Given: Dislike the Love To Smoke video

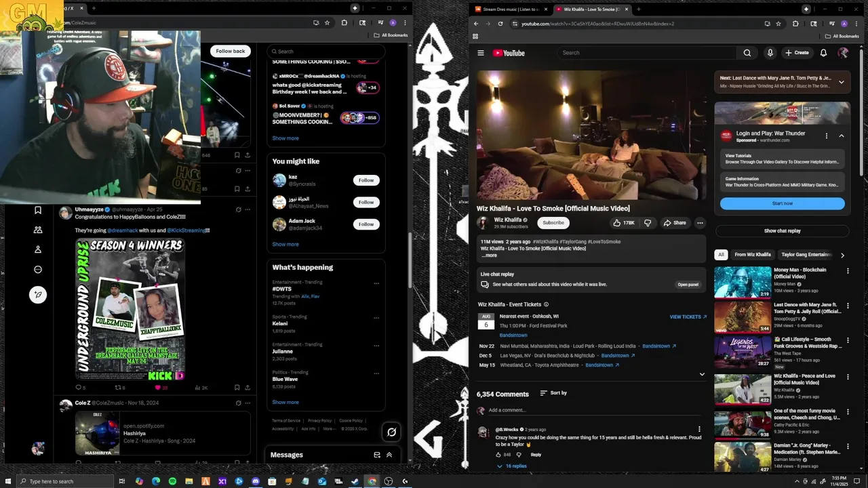Looking at the screenshot, I should click(x=648, y=223).
